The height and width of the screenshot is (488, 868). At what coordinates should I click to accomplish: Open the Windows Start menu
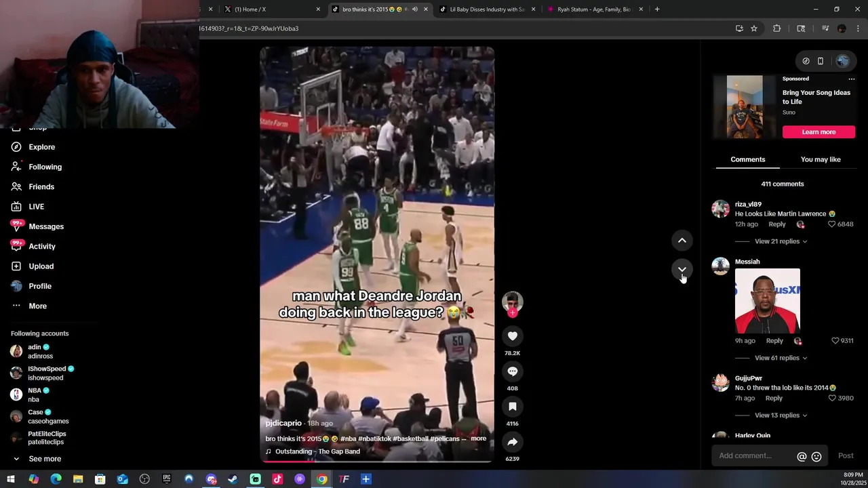[x=11, y=479]
